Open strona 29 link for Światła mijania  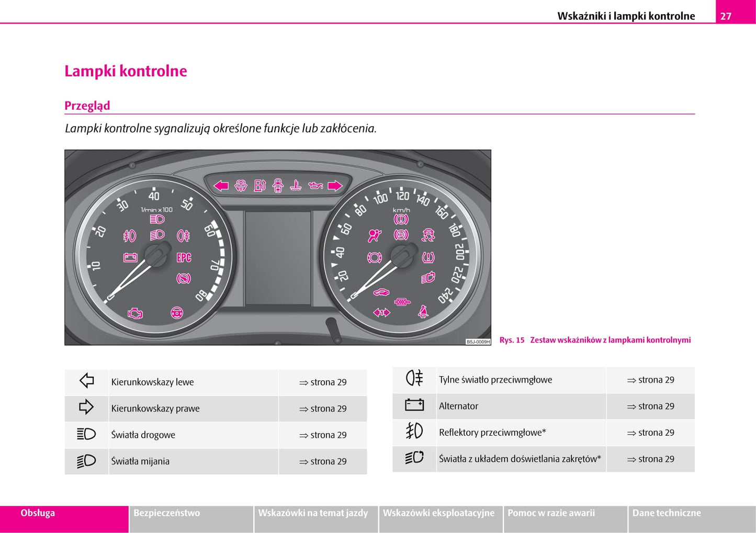point(323,461)
